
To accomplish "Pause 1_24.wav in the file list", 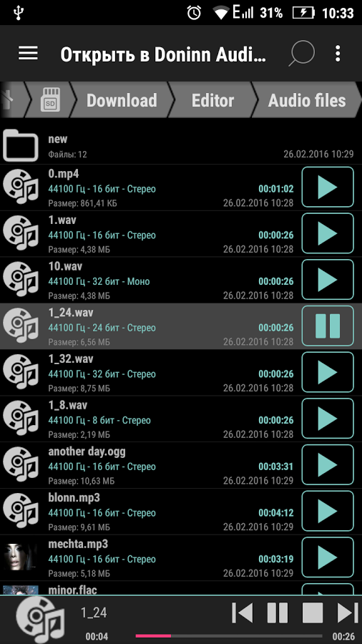I will click(328, 326).
